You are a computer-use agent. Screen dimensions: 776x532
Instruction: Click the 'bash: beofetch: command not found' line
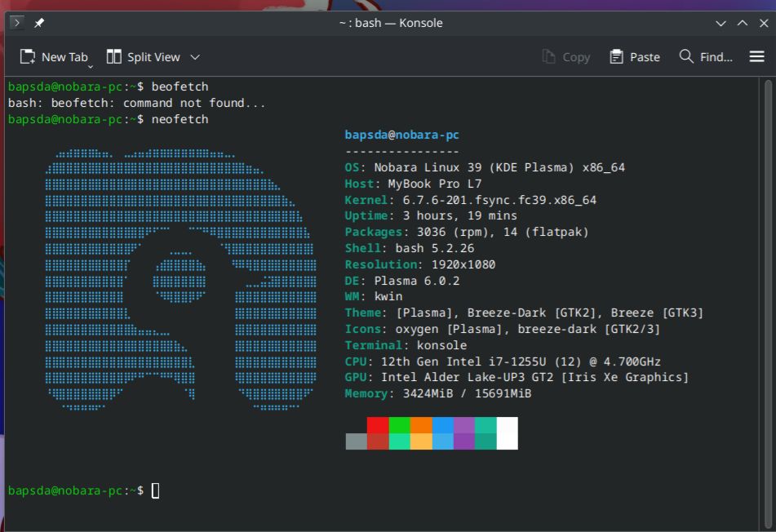point(136,103)
